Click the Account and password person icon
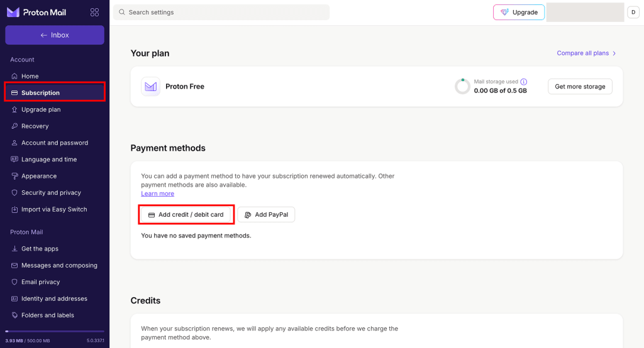 [x=14, y=143]
